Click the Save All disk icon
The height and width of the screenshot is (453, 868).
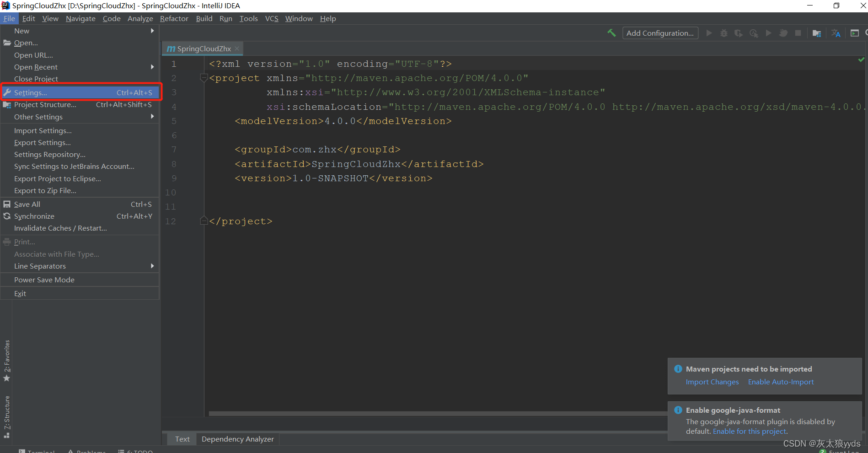7,204
